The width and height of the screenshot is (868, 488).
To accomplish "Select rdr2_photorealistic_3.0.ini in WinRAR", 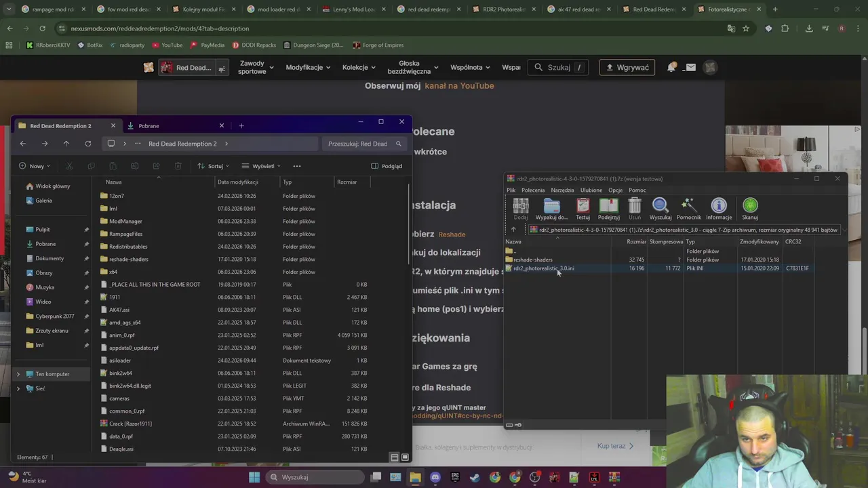I will (544, 268).
